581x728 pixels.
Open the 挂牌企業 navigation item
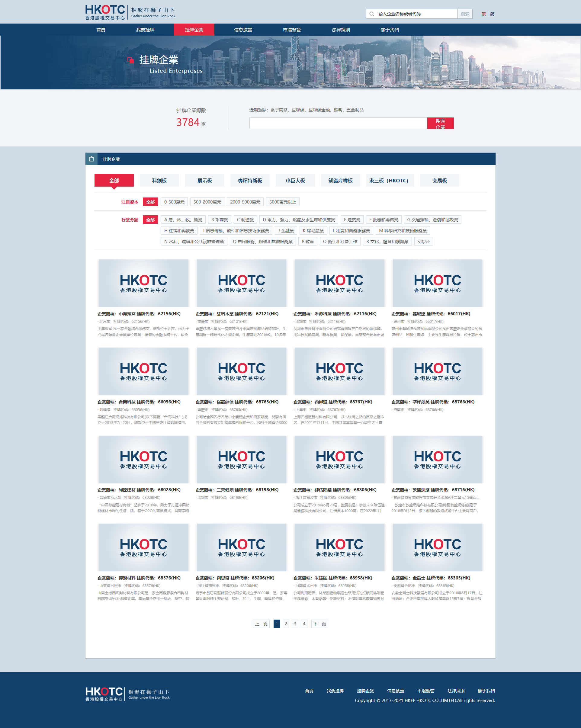coord(194,30)
